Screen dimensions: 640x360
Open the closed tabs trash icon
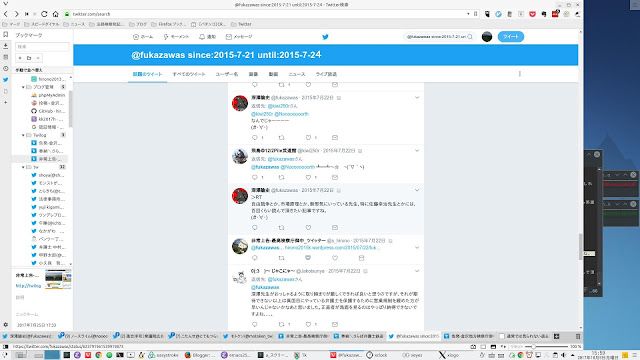pos(578,336)
